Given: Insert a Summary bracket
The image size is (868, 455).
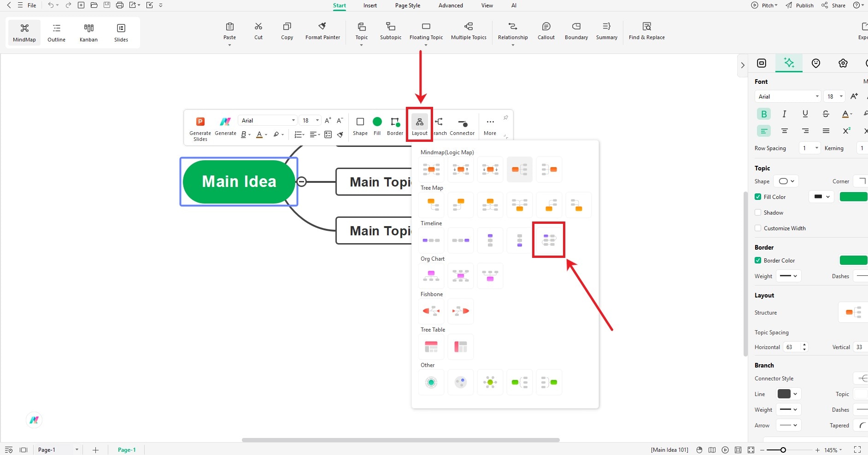Looking at the screenshot, I should point(607,31).
